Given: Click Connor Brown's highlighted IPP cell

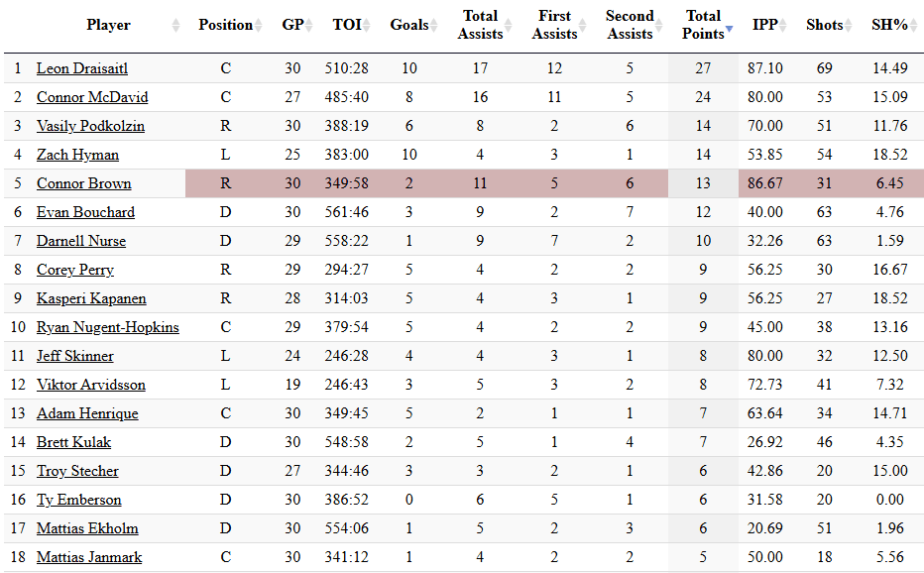Looking at the screenshot, I should 766,183.
